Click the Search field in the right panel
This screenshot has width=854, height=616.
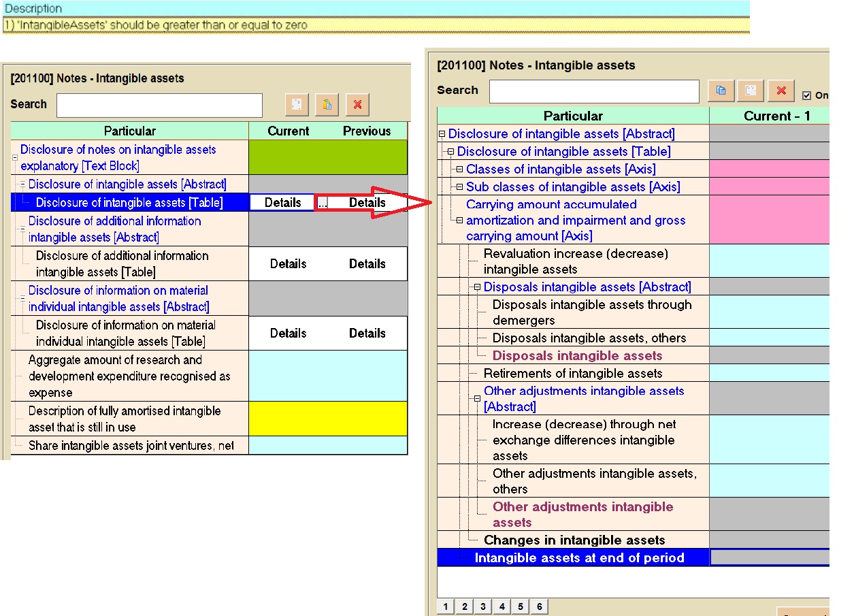(x=593, y=91)
